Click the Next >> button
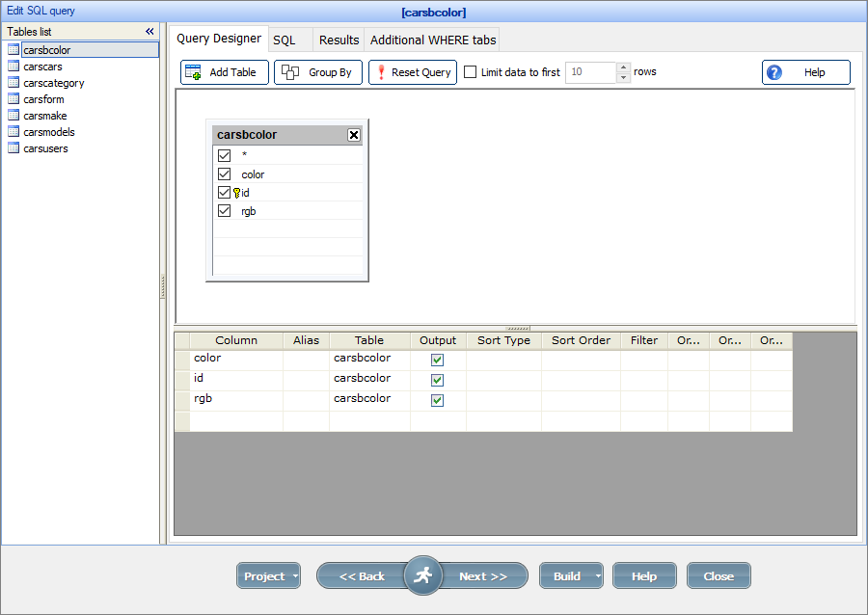This screenshot has width=868, height=615. point(484,575)
